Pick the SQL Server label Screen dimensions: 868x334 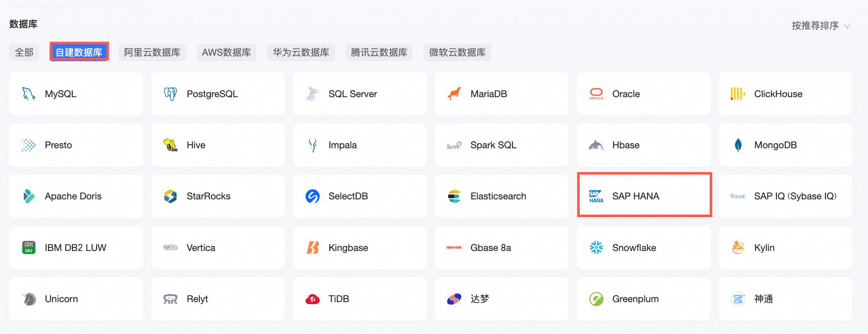(x=353, y=94)
